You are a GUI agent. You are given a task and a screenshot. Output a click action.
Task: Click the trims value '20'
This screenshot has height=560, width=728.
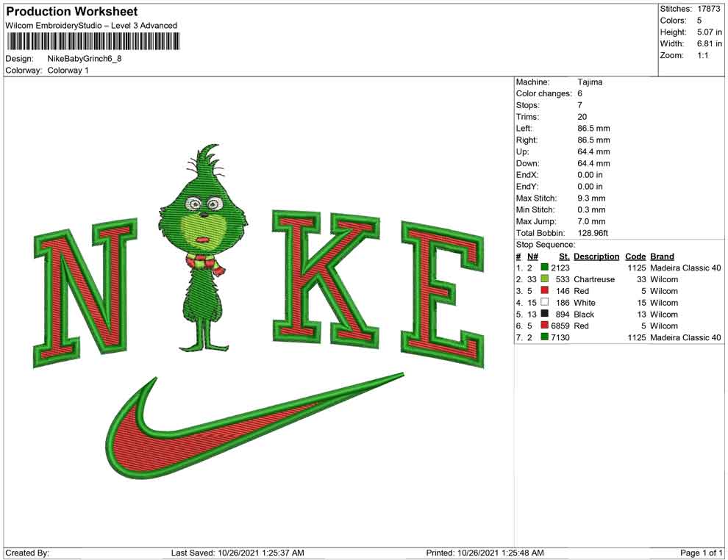click(582, 116)
